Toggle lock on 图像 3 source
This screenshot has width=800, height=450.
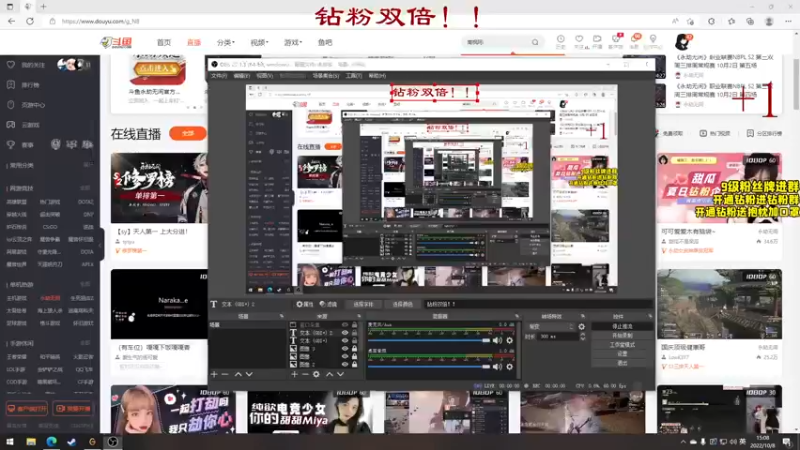click(355, 348)
